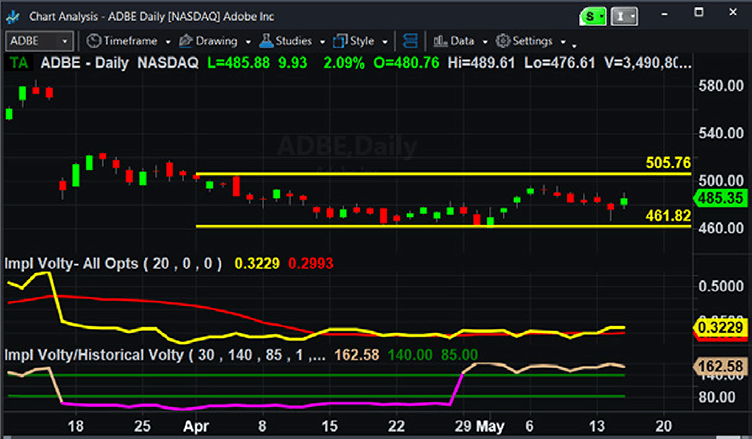Click the blue stacked-panels icon in toolbar
The height and width of the screenshot is (439, 752).
click(x=410, y=41)
